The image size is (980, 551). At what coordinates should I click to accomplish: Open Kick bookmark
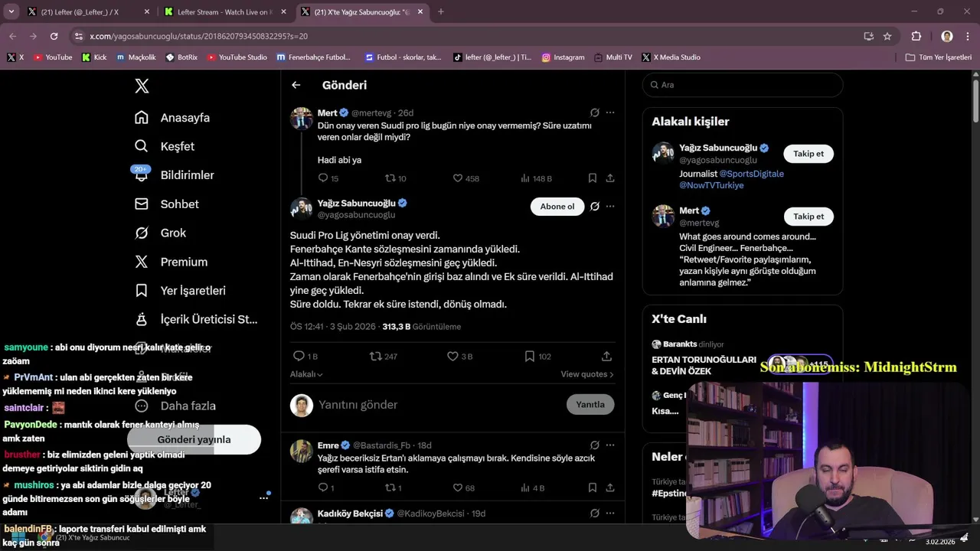tap(94, 57)
